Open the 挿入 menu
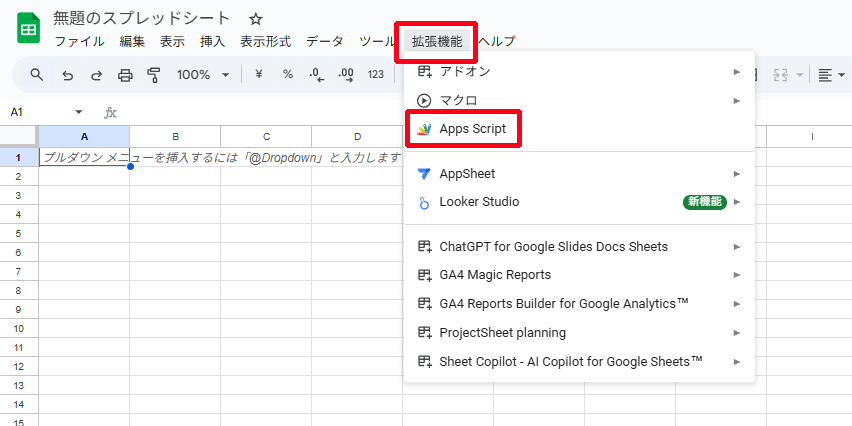852x426 pixels. [x=212, y=41]
